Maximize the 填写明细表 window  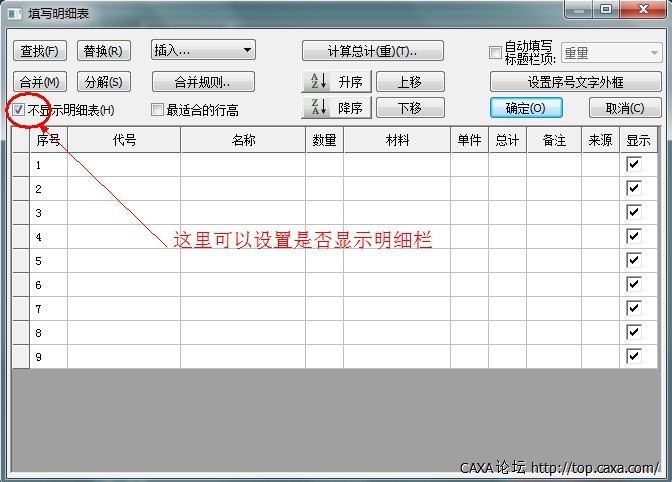(606, 9)
